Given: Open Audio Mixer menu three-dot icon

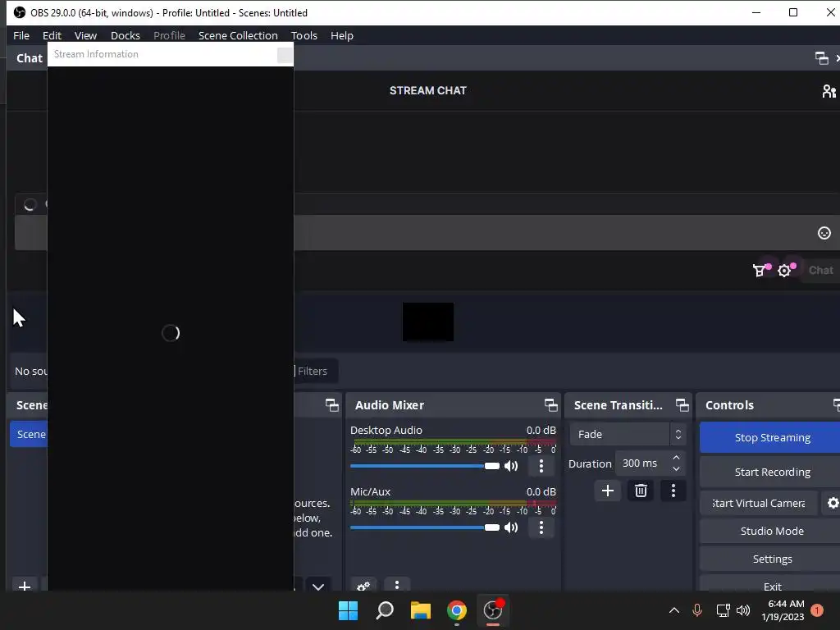Looking at the screenshot, I should point(397,585).
